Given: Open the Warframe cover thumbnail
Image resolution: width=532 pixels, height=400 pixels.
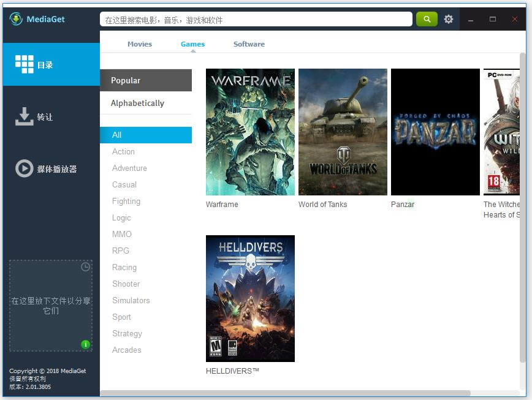Looking at the screenshot, I should (251, 132).
